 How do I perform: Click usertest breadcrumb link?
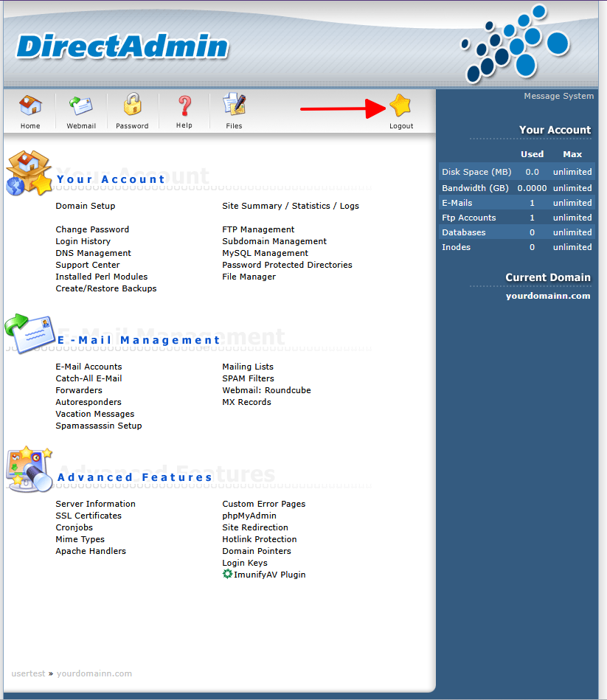tap(28, 673)
